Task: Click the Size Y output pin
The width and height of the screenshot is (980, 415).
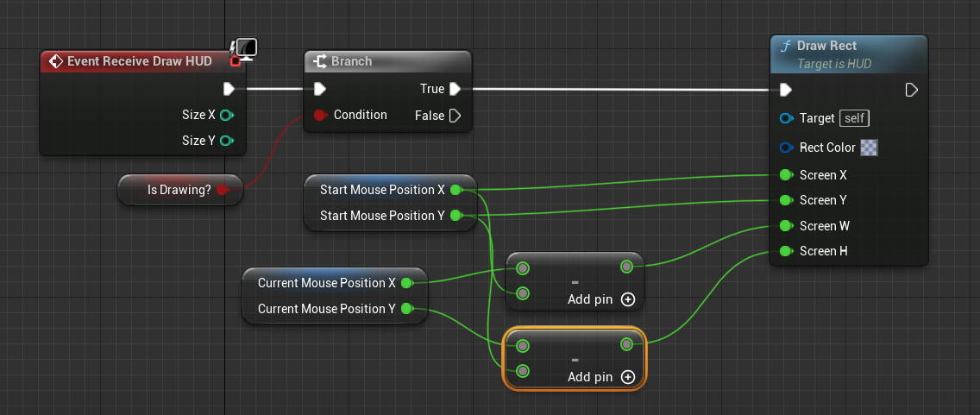Action: point(227,141)
